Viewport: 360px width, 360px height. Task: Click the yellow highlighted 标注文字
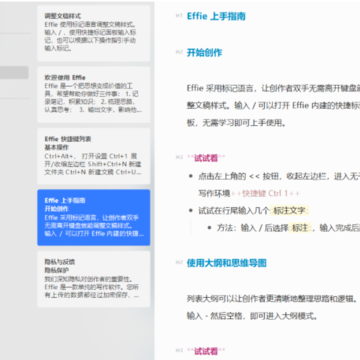point(289,211)
